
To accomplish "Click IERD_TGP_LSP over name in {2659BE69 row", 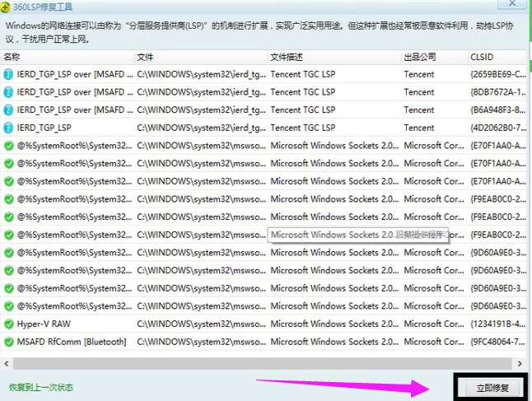I will click(75, 74).
